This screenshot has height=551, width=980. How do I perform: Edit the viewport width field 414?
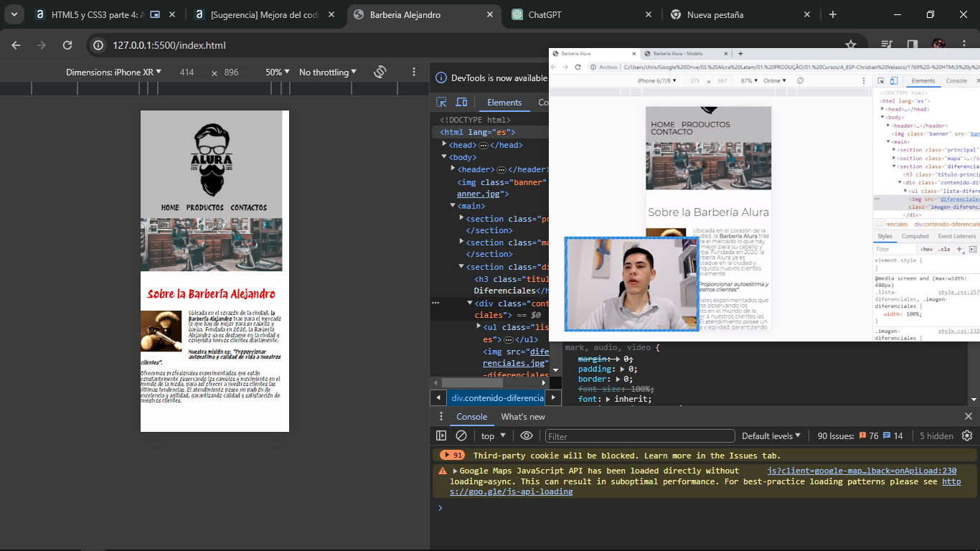point(187,72)
